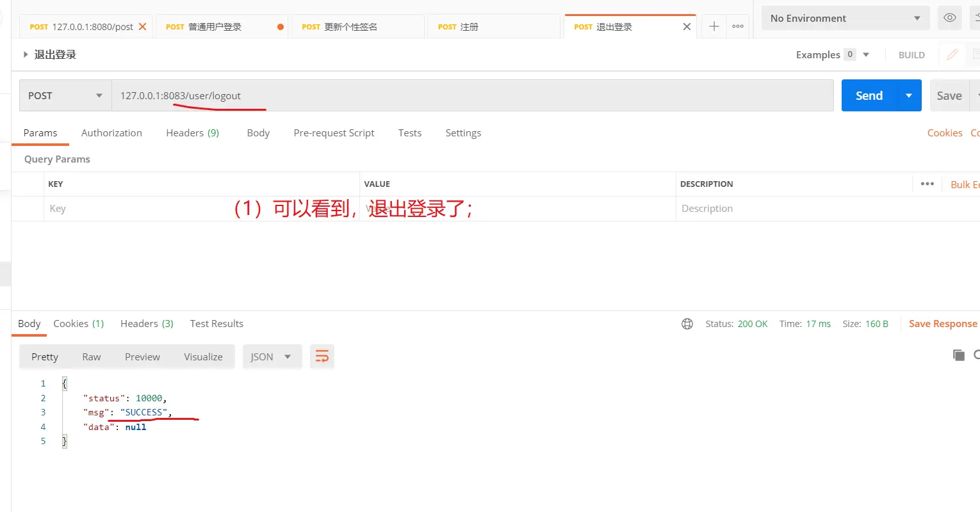Close the 退出登录 request tab
Viewport: 980px width, 512px height.
tap(687, 27)
